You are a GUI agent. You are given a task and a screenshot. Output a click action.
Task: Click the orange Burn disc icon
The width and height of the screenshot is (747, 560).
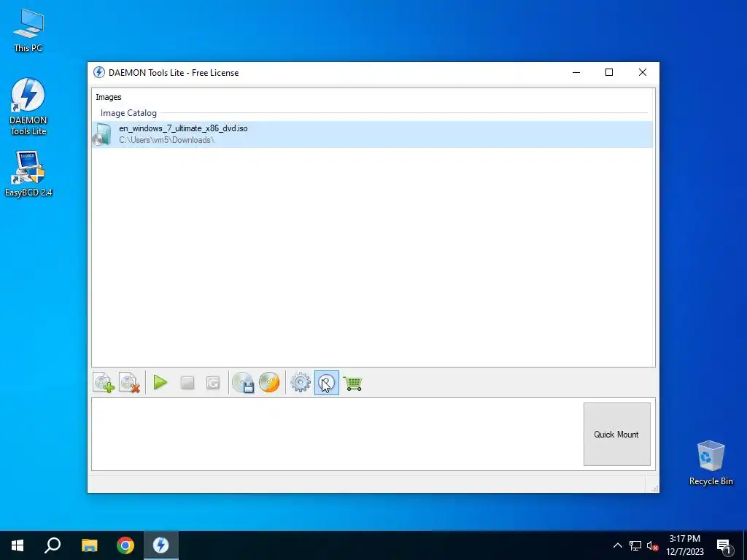(x=269, y=382)
